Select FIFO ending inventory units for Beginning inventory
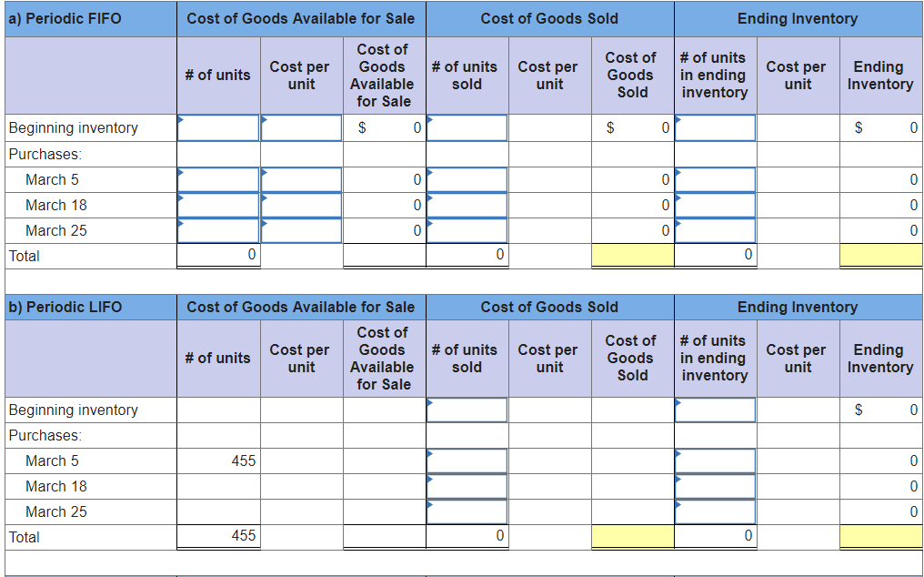The height and width of the screenshot is (577, 924). tap(715, 127)
